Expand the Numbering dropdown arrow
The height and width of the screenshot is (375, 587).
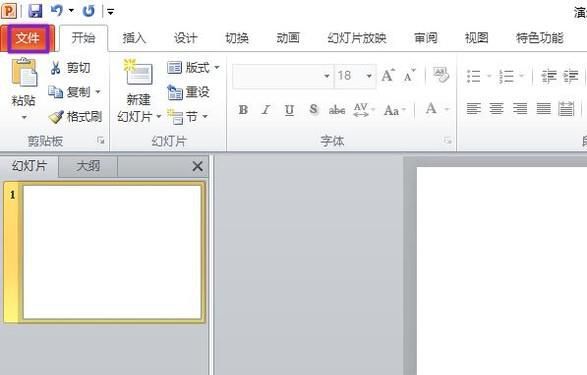point(521,76)
